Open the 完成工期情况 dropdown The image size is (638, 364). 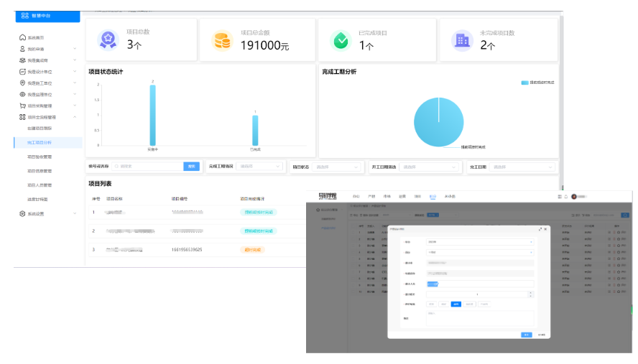259,167
